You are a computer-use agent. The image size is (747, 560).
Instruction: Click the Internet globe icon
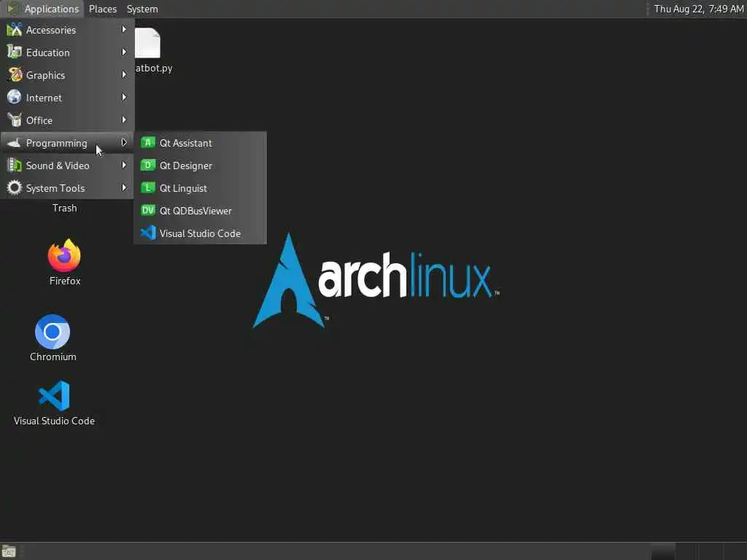[x=15, y=98]
